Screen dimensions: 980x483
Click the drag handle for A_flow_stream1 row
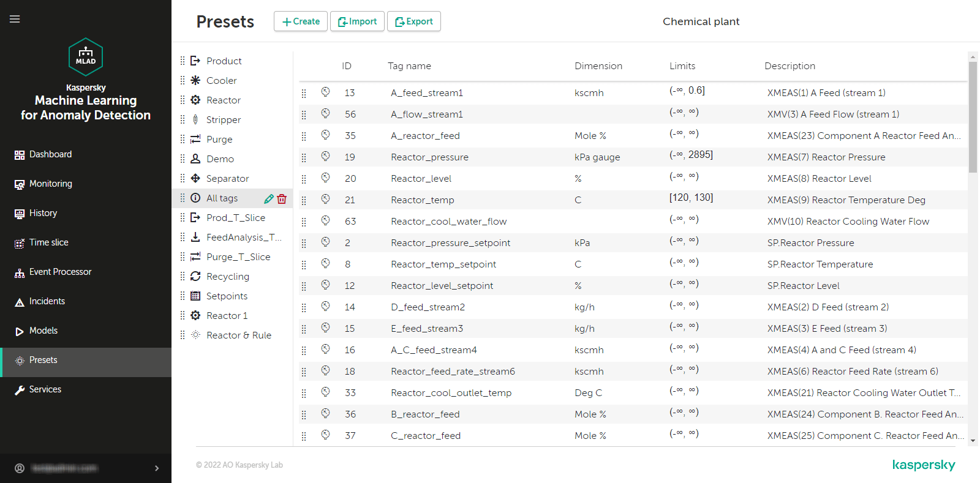304,114
